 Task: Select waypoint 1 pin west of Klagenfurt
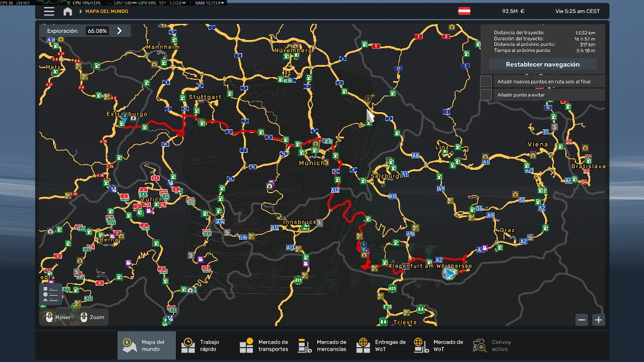[x=364, y=245]
